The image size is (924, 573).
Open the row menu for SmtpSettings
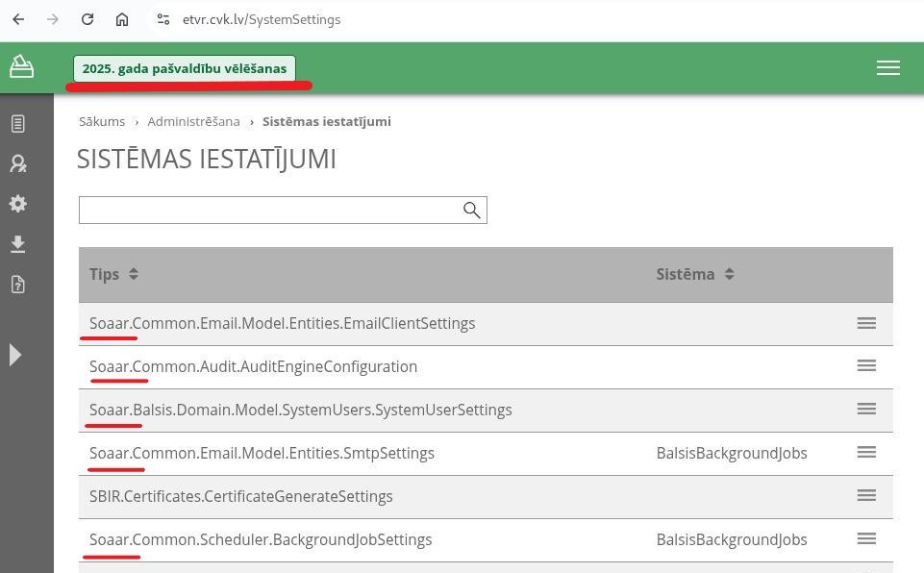pos(866,452)
